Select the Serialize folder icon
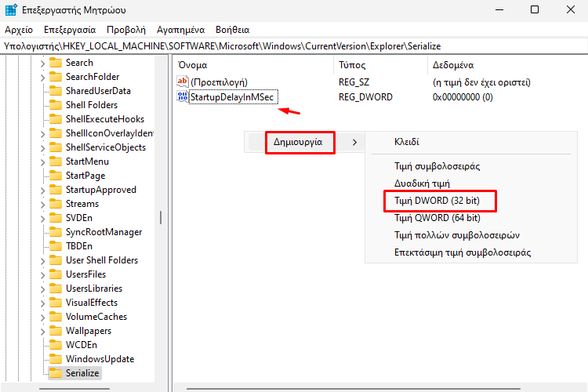 [56, 373]
